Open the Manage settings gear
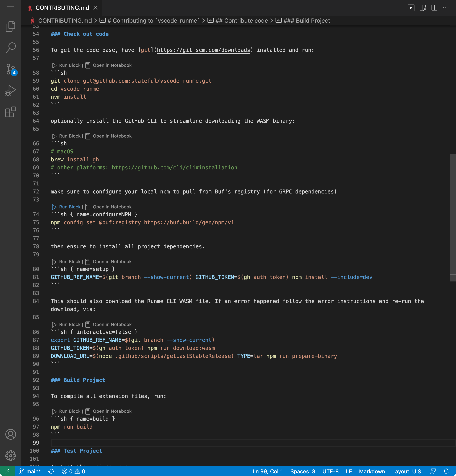Viewport: 456px width, 476px height. pyautogui.click(x=11, y=456)
